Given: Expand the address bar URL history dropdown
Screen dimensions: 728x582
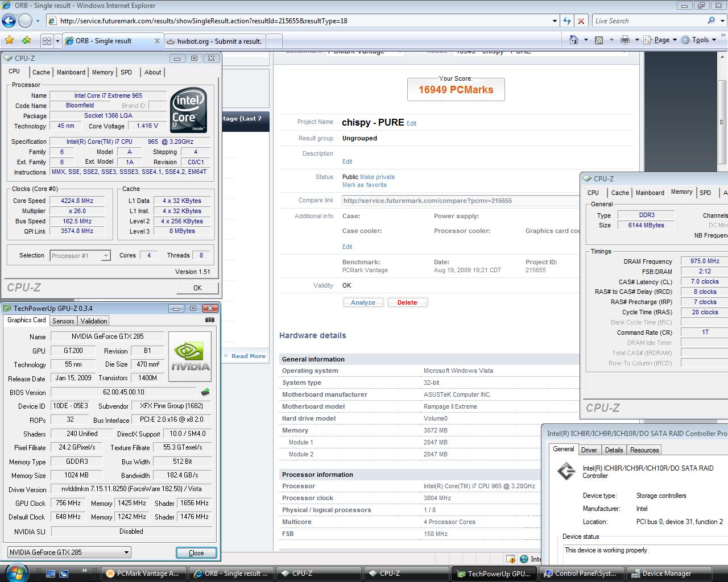Looking at the screenshot, I should click(555, 21).
